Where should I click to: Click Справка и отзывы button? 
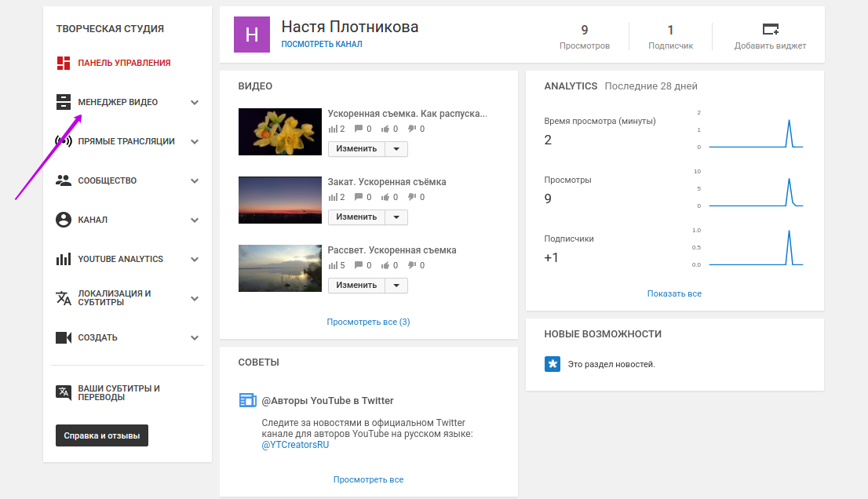click(x=102, y=435)
